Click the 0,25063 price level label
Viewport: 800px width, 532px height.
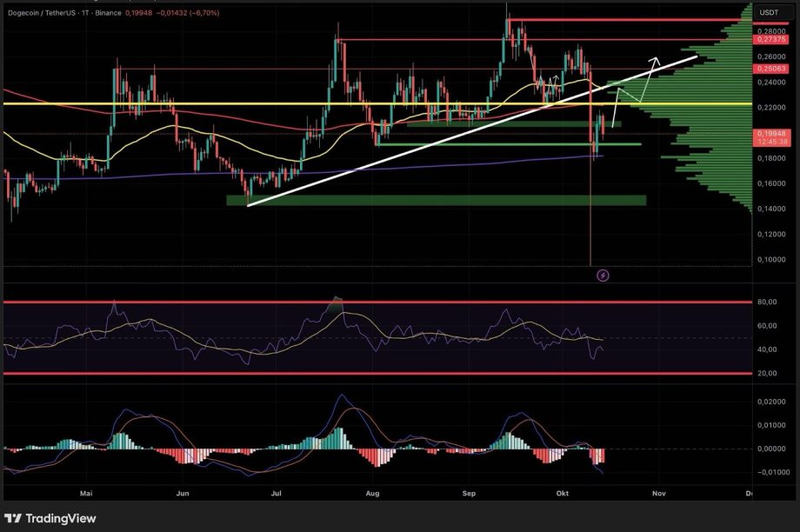(x=770, y=69)
